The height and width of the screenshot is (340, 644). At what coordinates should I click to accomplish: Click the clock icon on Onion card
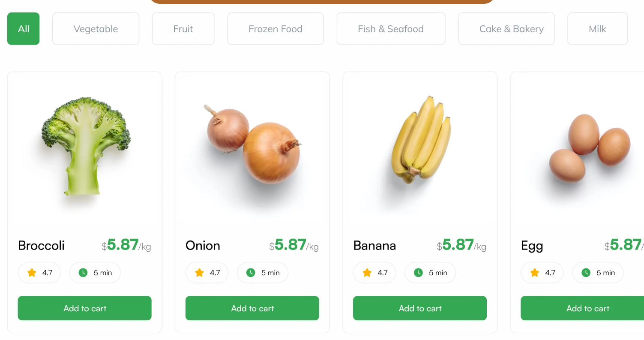pyautogui.click(x=251, y=273)
